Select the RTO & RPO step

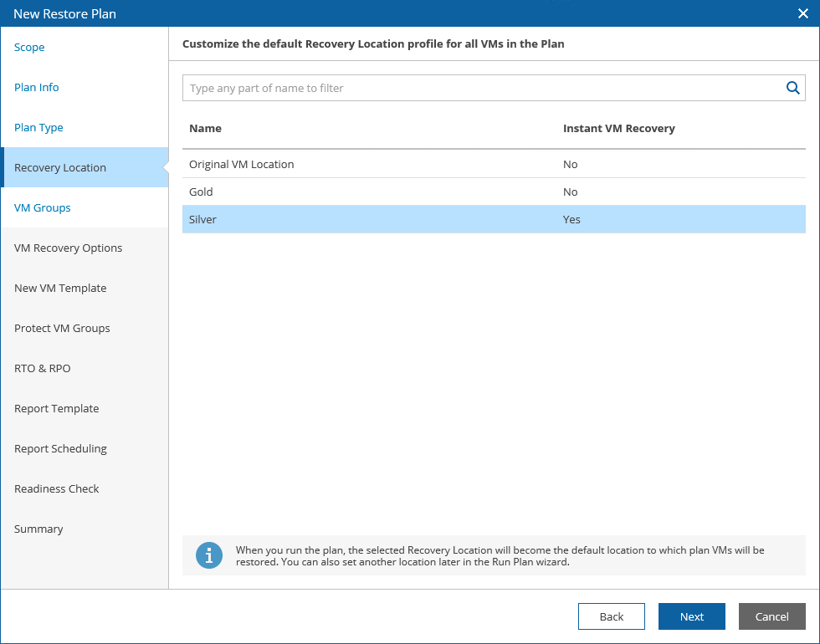37,369
